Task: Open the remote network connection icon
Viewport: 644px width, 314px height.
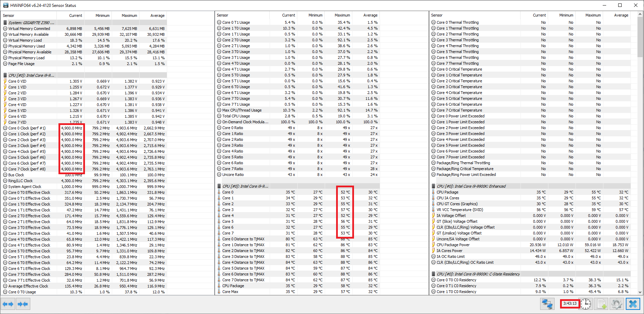Action: click(547, 304)
